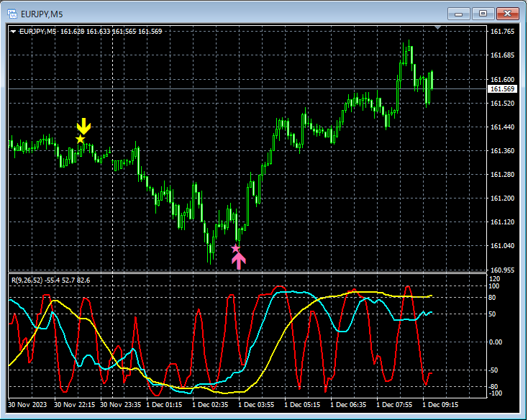Viewport: 528px width, 420px height.
Task: Click the 160.955 price scale value
Action: point(502,270)
